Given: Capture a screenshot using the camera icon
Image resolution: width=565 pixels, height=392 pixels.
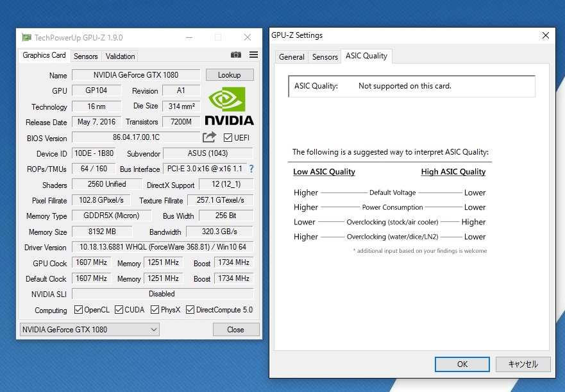Looking at the screenshot, I should (x=235, y=55).
